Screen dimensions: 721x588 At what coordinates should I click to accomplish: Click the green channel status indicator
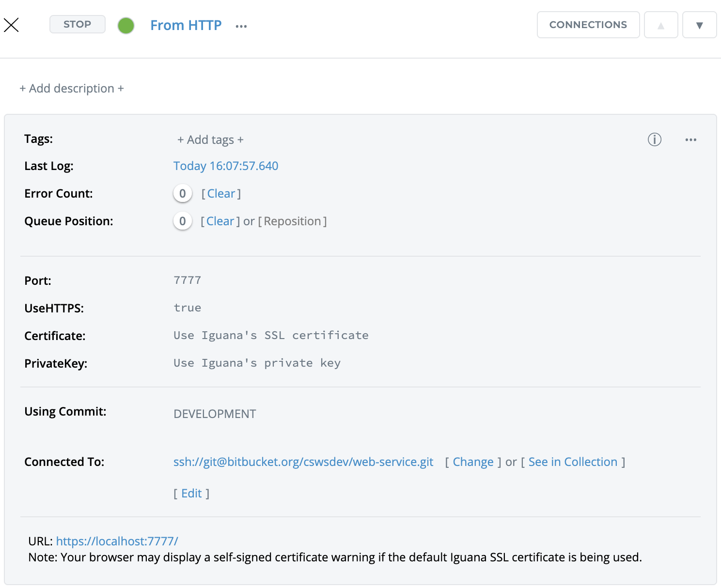tap(126, 25)
